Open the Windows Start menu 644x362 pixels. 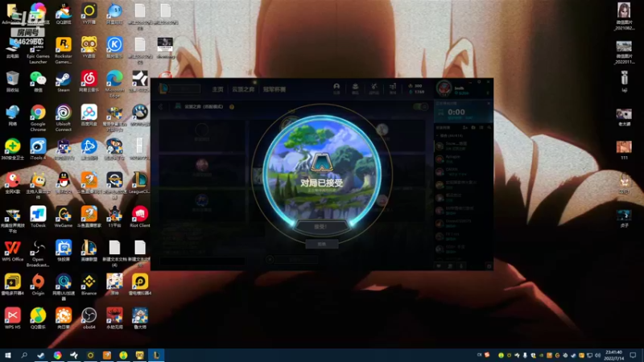point(8,356)
